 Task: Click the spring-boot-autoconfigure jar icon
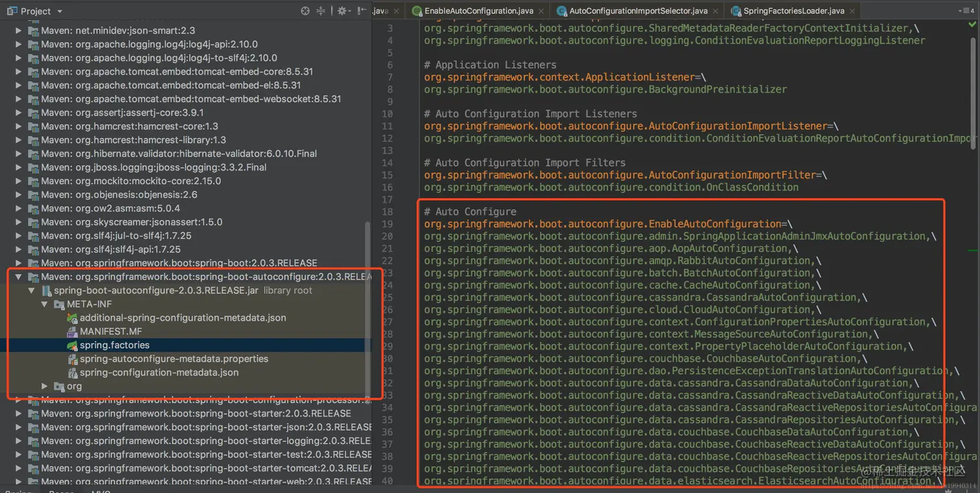(47, 291)
